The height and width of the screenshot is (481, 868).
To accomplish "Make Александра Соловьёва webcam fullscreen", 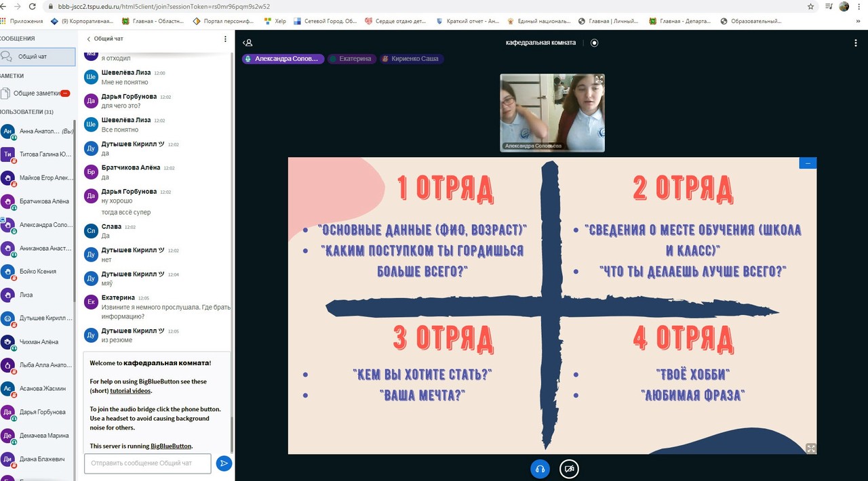I will 599,79.
